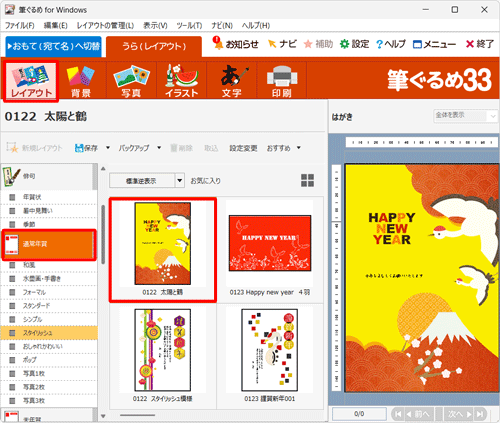Select the 暑中見舞い category

click(x=49, y=211)
